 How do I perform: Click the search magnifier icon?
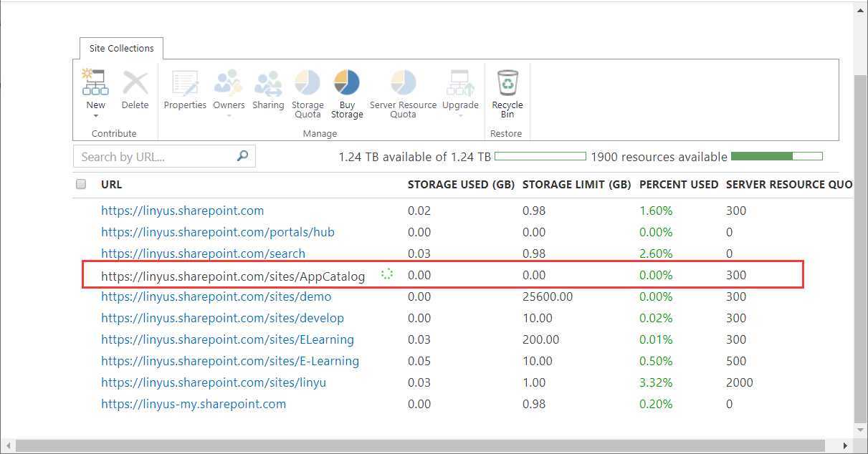[x=243, y=155]
